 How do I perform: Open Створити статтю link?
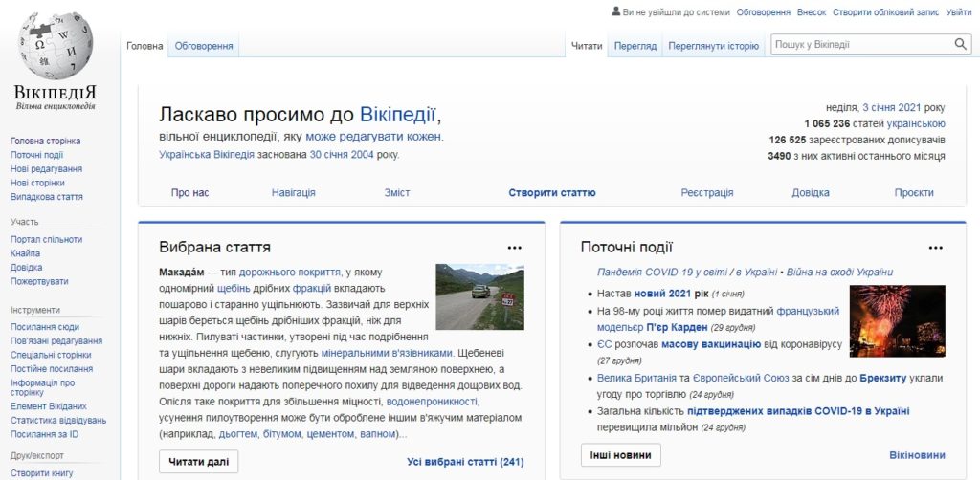(552, 192)
